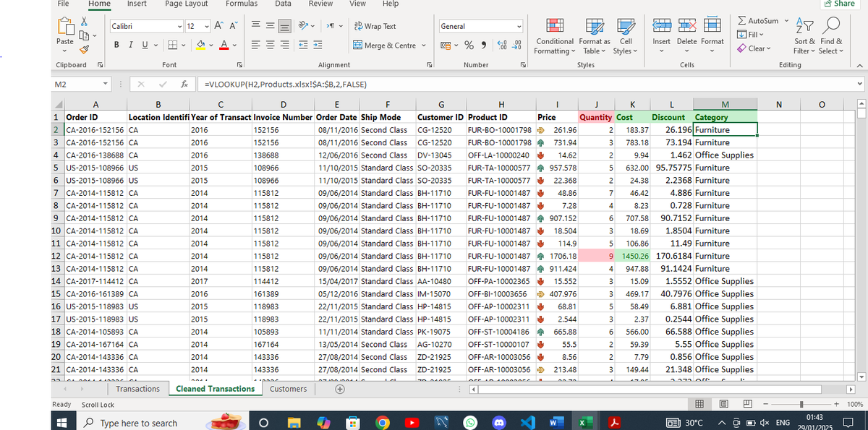Expand the AutoSum dropdown arrow
Screen dimensions: 868x430
pos(786,21)
